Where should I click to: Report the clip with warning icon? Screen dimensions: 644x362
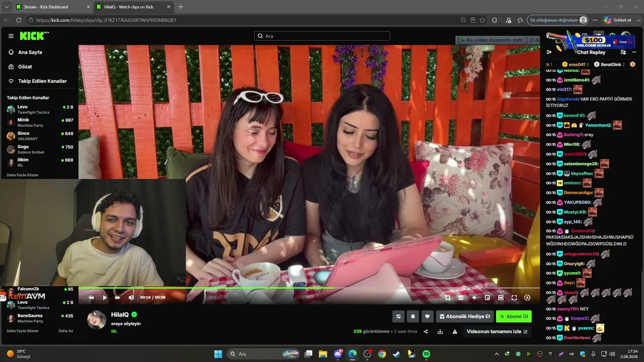pyautogui.click(x=455, y=332)
